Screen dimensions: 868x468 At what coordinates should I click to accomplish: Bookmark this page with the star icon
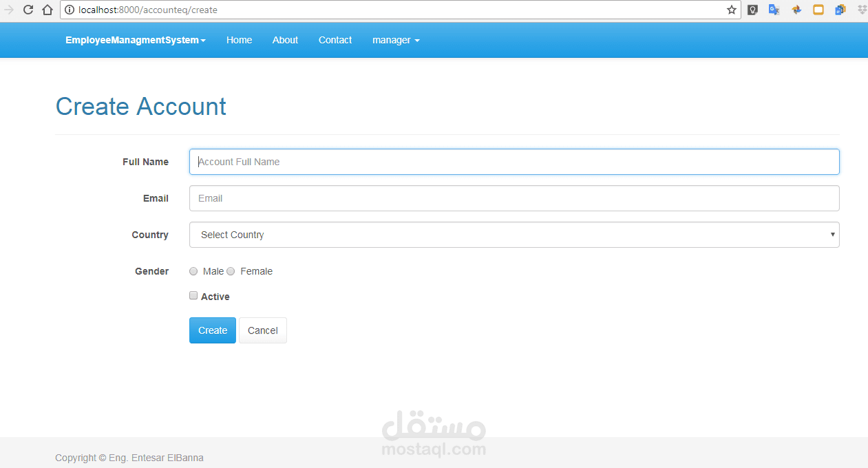(x=732, y=10)
